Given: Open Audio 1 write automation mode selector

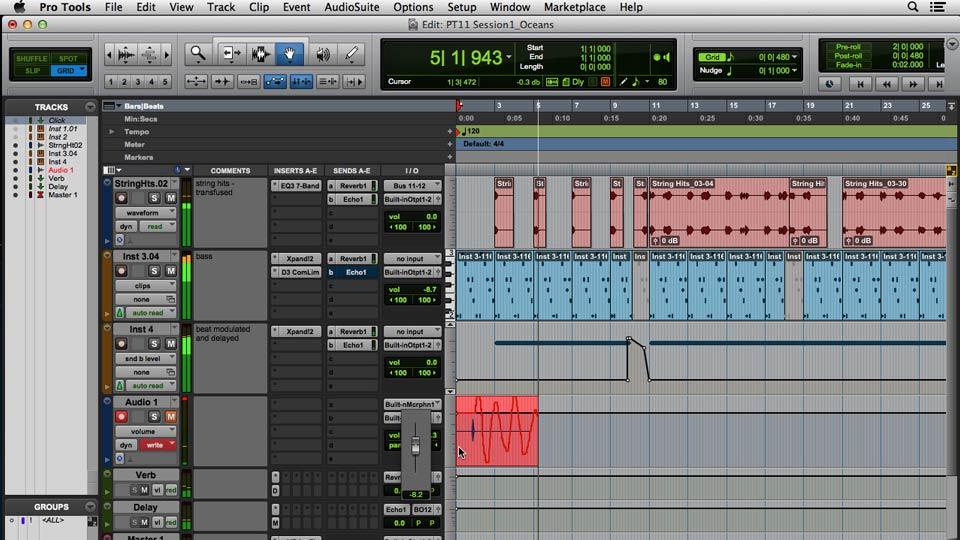Looking at the screenshot, I should (158, 445).
